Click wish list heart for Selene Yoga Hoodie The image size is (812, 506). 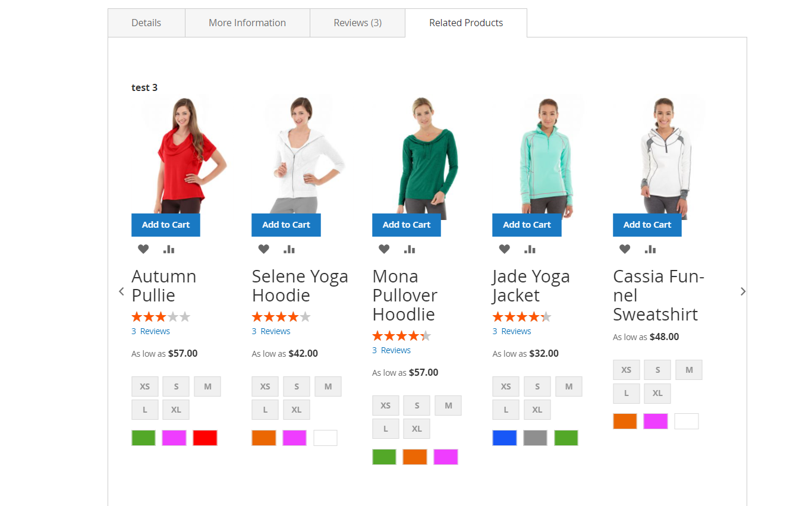pyautogui.click(x=263, y=249)
